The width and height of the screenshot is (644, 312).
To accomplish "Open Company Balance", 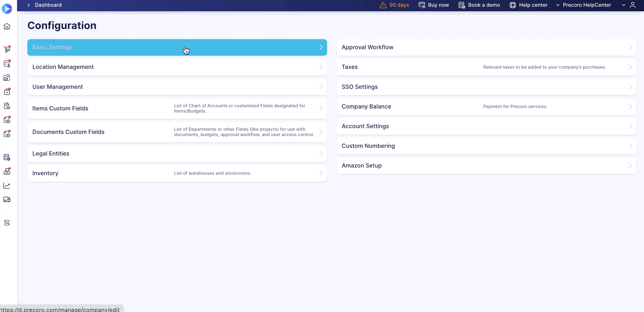I will (486, 107).
